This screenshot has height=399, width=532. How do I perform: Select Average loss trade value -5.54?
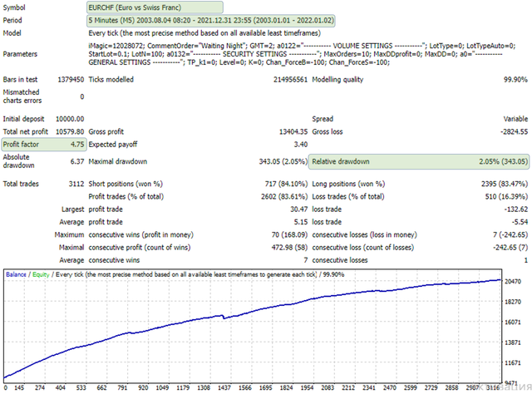pyautogui.click(x=520, y=222)
